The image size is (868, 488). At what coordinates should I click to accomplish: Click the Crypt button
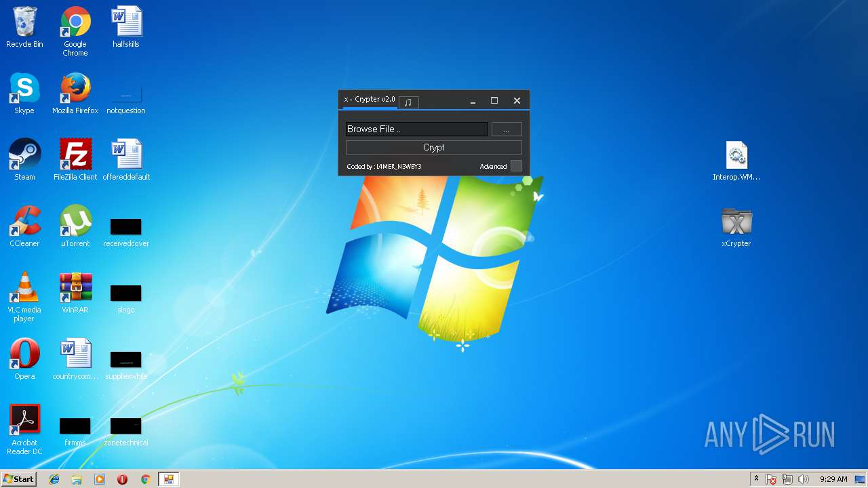point(434,147)
